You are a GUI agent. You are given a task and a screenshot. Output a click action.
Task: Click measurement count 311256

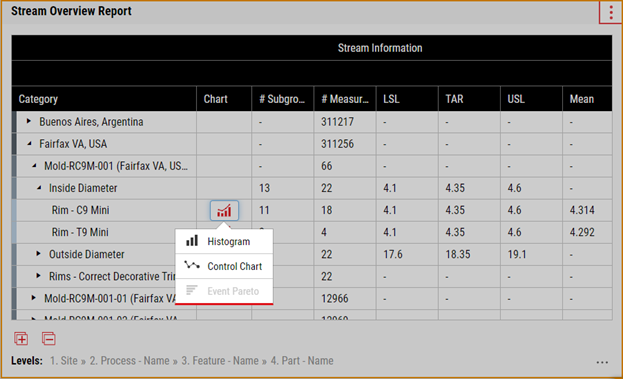pos(337,144)
